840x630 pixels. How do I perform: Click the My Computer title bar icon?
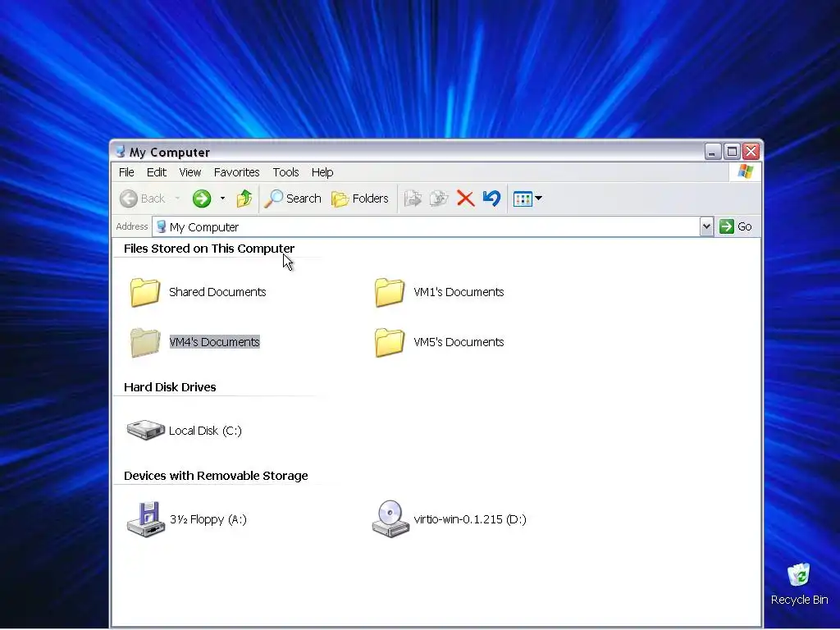(121, 152)
